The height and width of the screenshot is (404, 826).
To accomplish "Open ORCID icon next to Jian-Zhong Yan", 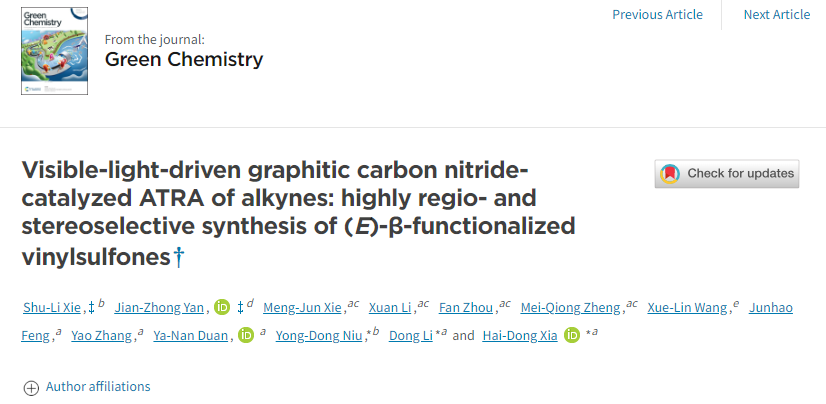I will coord(222,308).
